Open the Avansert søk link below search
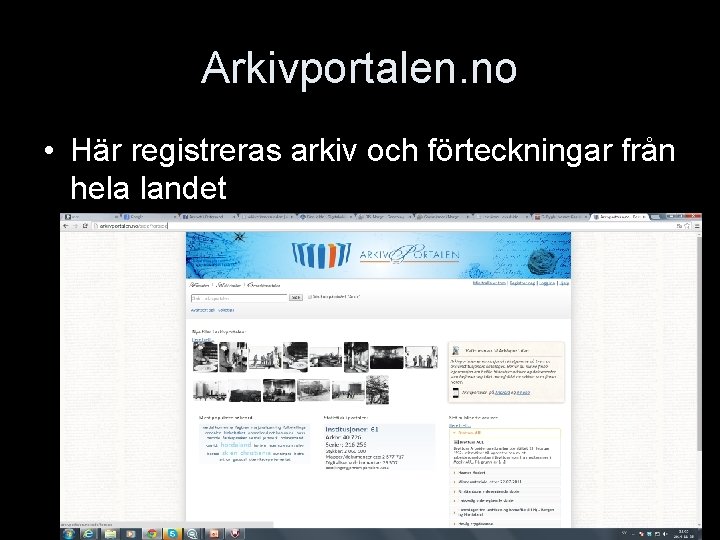Viewport: 720px width, 540px height. (x=202, y=310)
